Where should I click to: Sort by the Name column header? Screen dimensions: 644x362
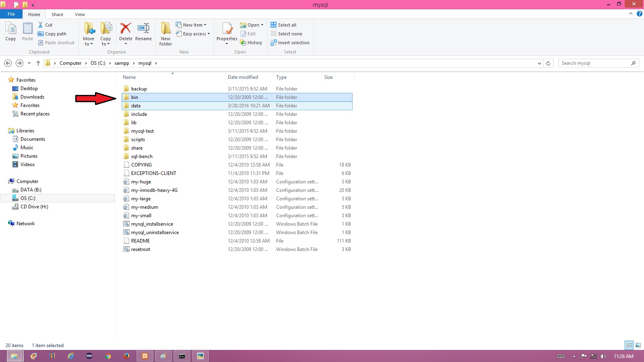point(129,77)
